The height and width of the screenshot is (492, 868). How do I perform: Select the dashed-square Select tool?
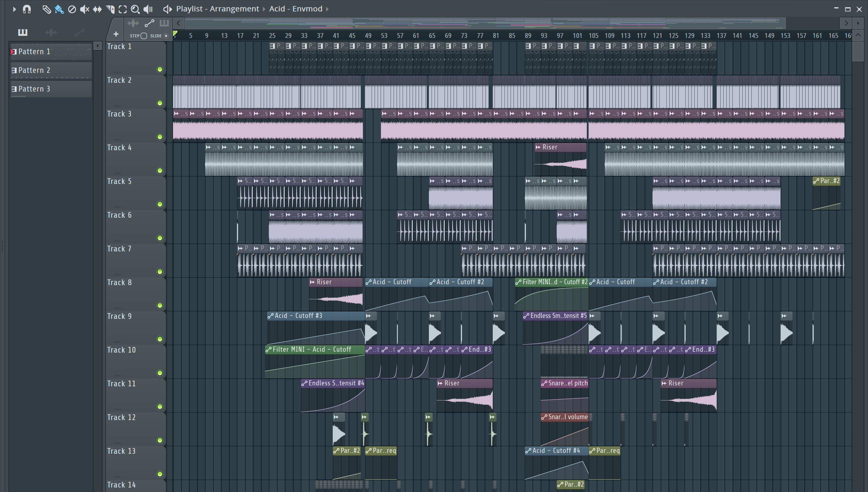pyautogui.click(x=123, y=9)
